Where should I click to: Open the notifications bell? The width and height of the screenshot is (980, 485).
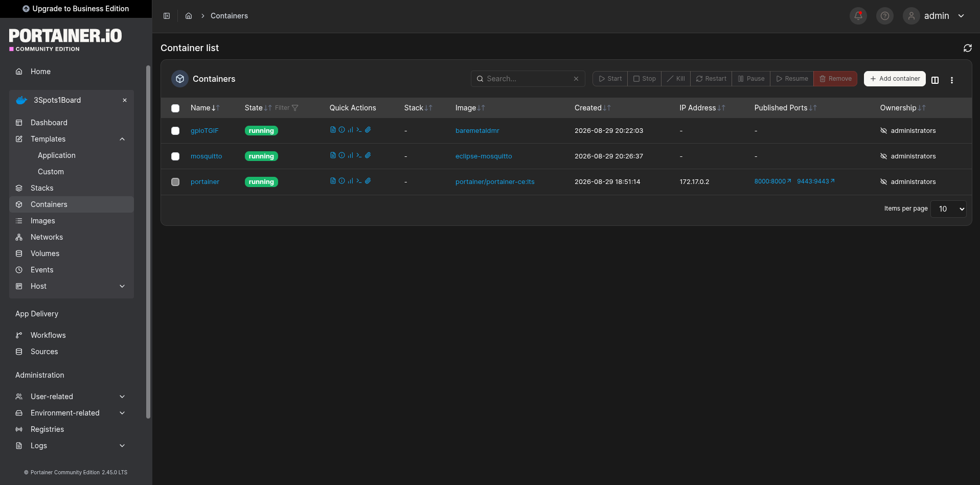pyautogui.click(x=858, y=16)
